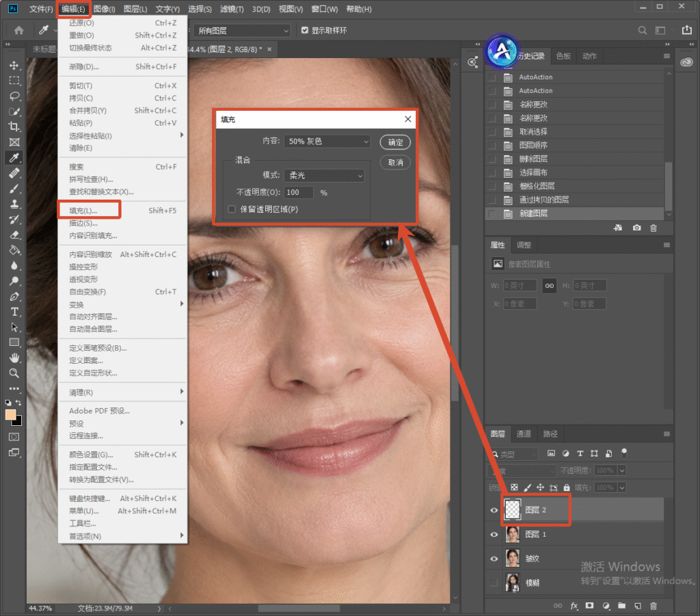Viewport: 700px width, 616px height.
Task: Click the foreground color swatch
Action: pos(11,415)
